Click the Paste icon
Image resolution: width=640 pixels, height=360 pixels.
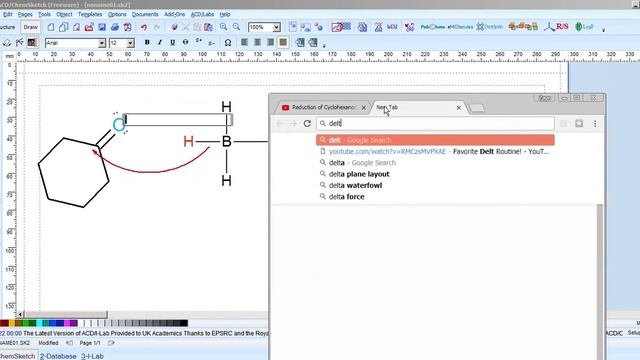click(208, 27)
